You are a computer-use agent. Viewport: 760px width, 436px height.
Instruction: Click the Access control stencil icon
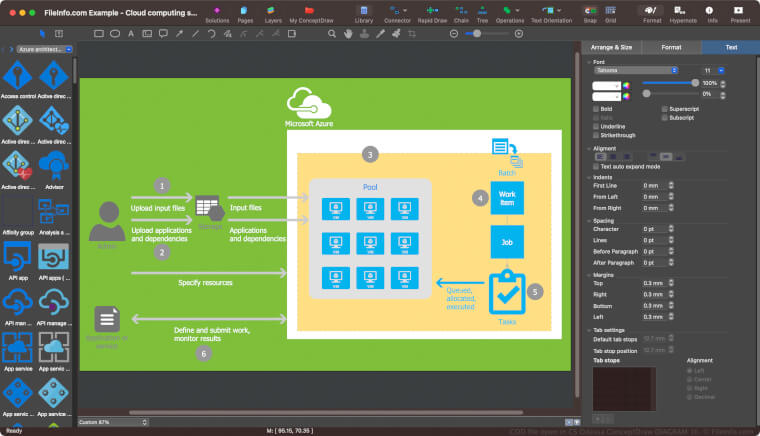pyautogui.click(x=18, y=76)
